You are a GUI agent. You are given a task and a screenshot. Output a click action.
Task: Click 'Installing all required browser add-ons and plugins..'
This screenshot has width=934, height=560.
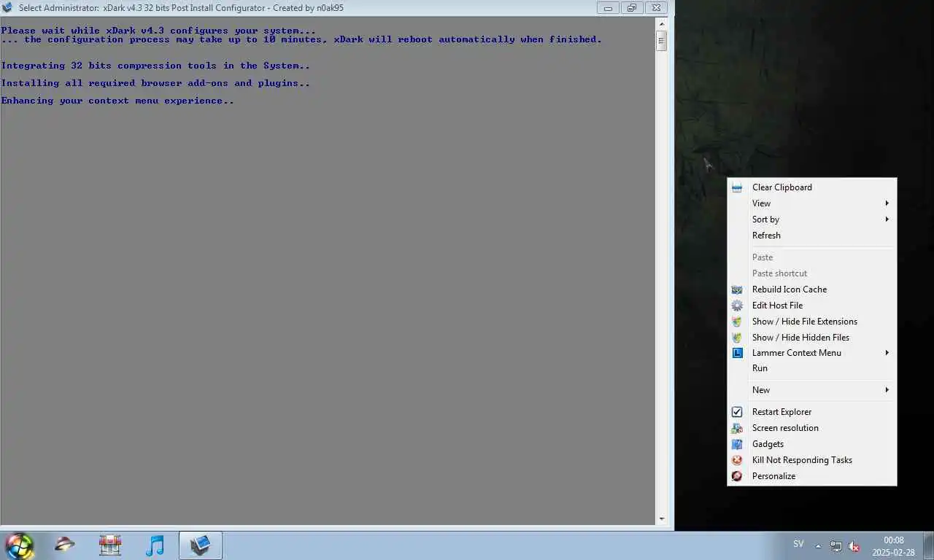click(x=155, y=83)
